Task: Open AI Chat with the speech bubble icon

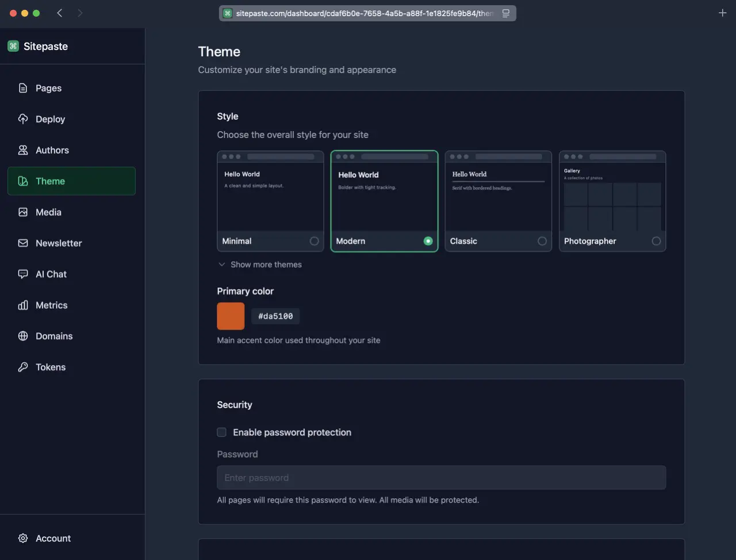Action: (23, 274)
